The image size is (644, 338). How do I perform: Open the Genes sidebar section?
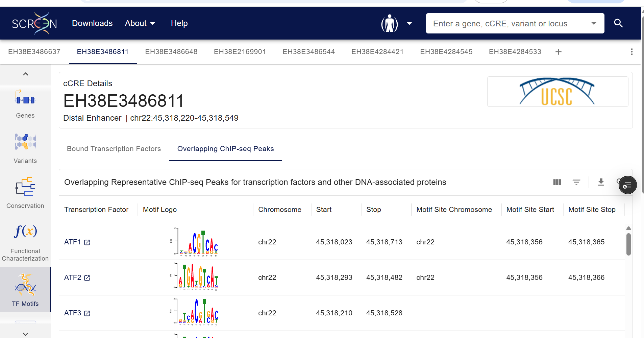25,104
